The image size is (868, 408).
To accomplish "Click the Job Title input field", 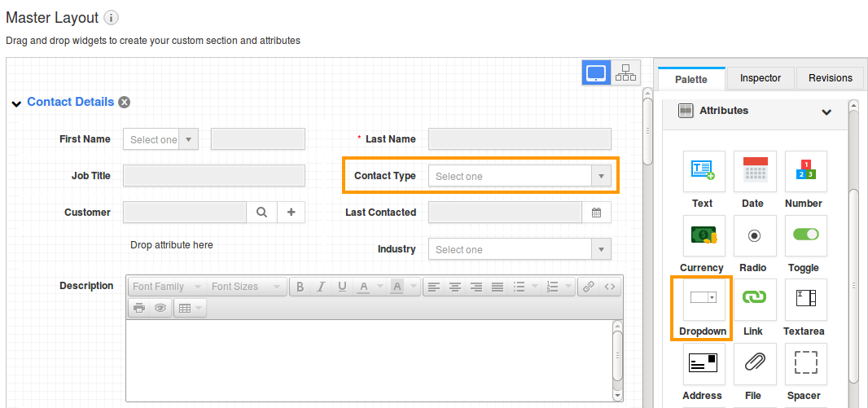I will pyautogui.click(x=214, y=176).
